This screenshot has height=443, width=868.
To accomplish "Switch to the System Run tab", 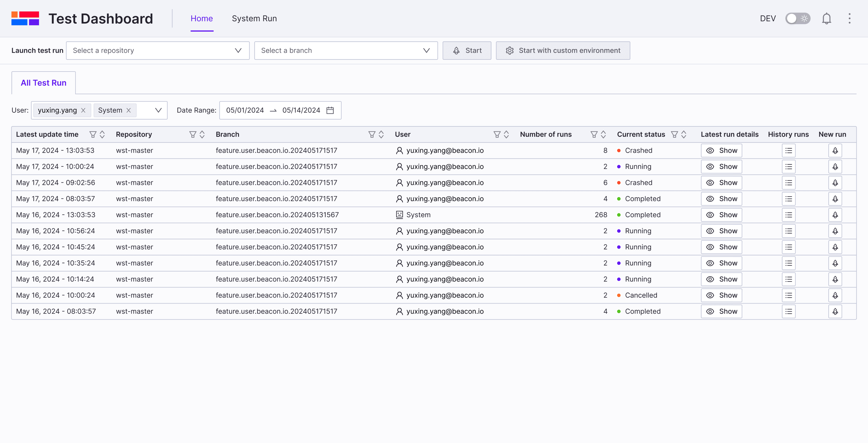I will click(x=254, y=18).
